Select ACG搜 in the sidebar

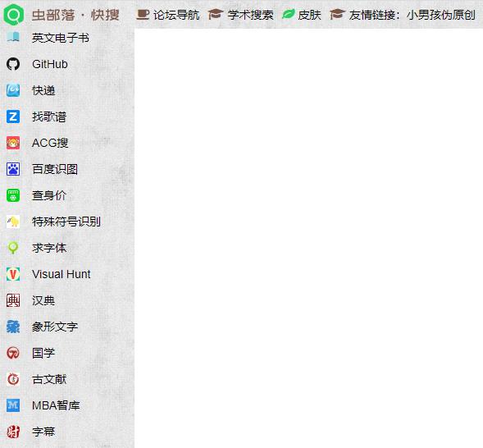tap(50, 143)
